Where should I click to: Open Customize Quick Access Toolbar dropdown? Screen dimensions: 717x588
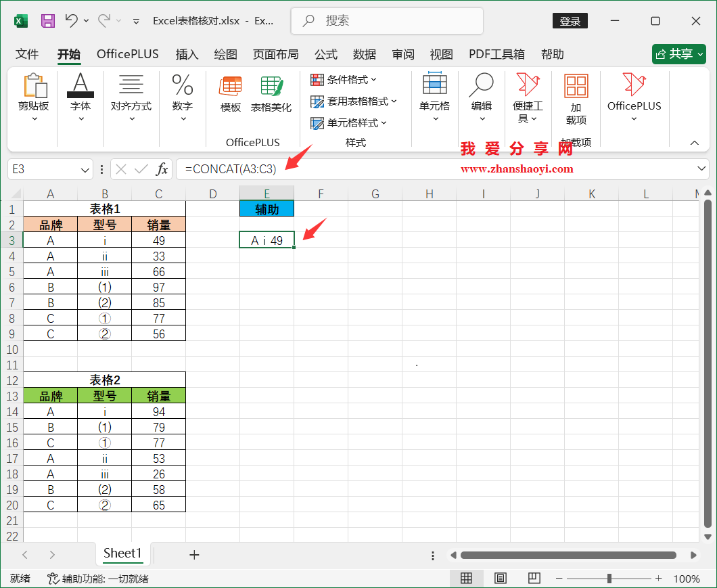(x=136, y=21)
